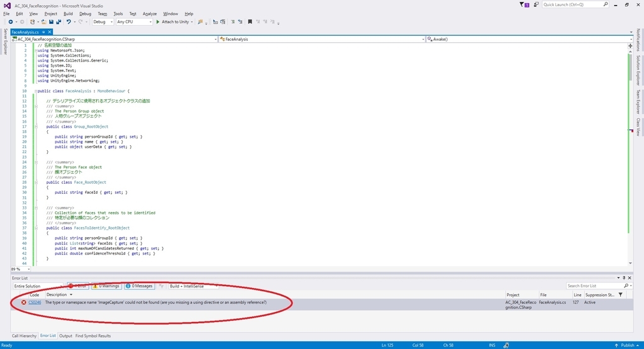The image size is (644, 349).
Task: Collapse the FaceAnalysis class region at line 10
Action: [36, 91]
